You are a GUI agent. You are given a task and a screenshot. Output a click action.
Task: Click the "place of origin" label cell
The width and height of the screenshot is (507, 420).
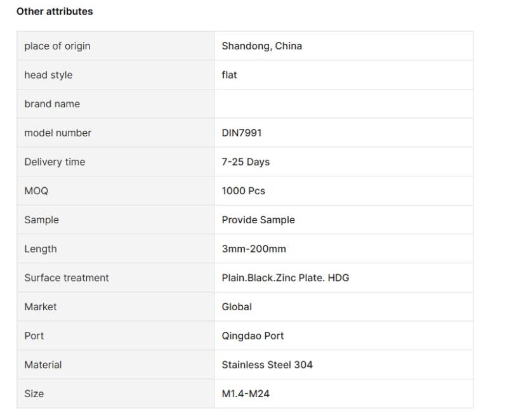click(x=57, y=46)
